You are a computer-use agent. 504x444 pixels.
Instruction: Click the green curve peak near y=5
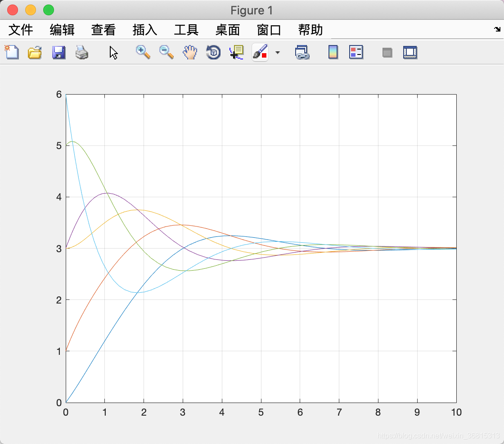click(x=72, y=141)
